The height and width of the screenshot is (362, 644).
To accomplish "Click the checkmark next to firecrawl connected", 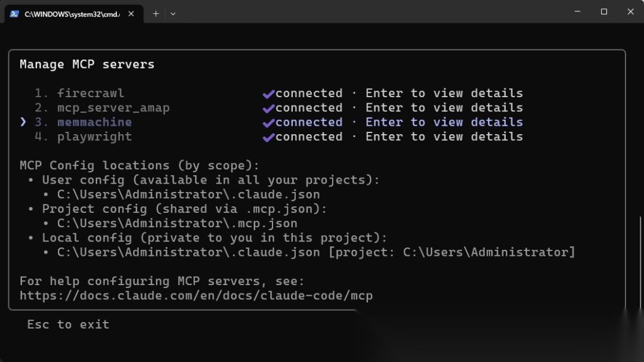I will coord(268,94).
